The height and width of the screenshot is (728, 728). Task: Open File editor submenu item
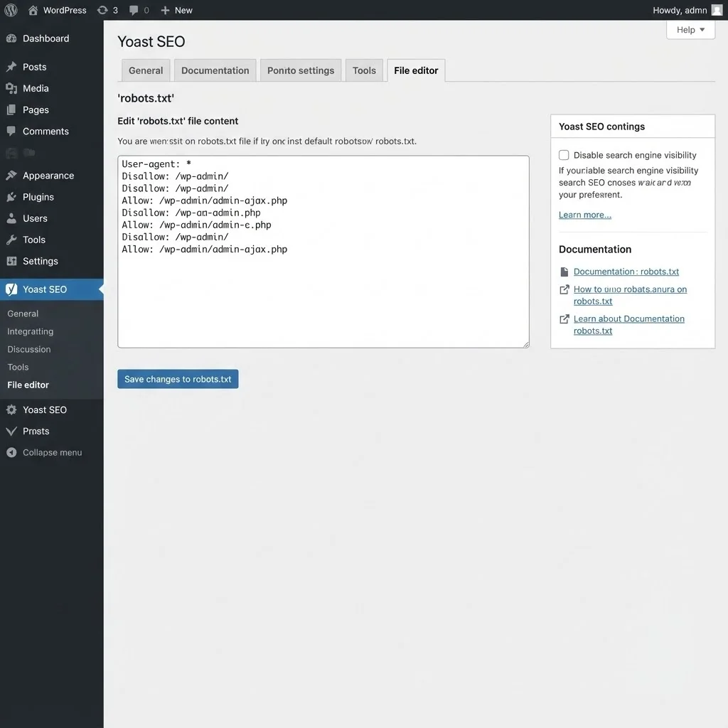pos(28,385)
